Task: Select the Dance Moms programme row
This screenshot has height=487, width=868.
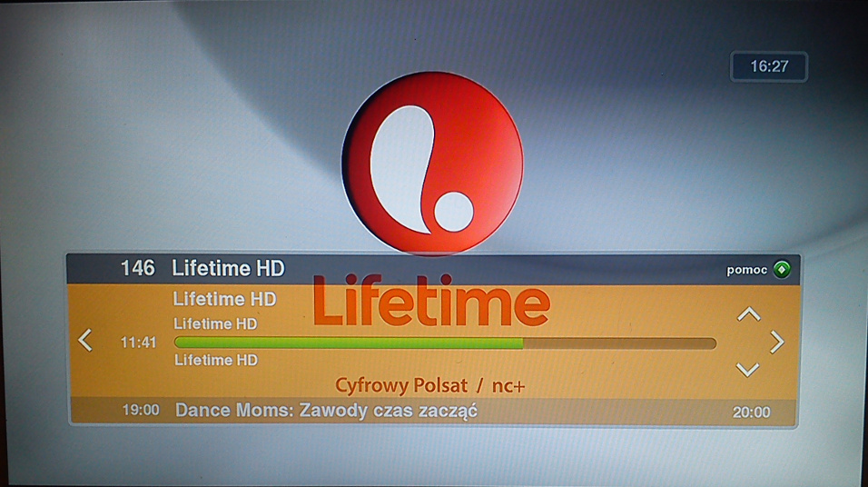Action: coord(433,411)
